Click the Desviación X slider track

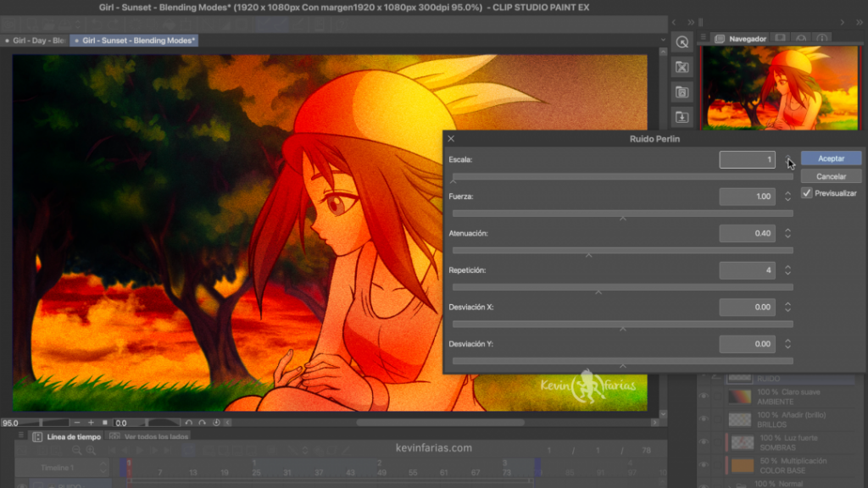pyautogui.click(x=623, y=324)
